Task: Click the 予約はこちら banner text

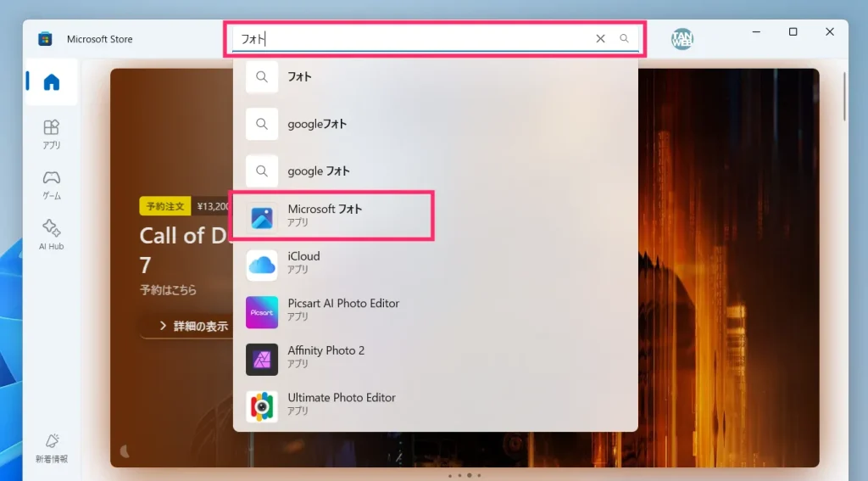Action: click(x=168, y=289)
